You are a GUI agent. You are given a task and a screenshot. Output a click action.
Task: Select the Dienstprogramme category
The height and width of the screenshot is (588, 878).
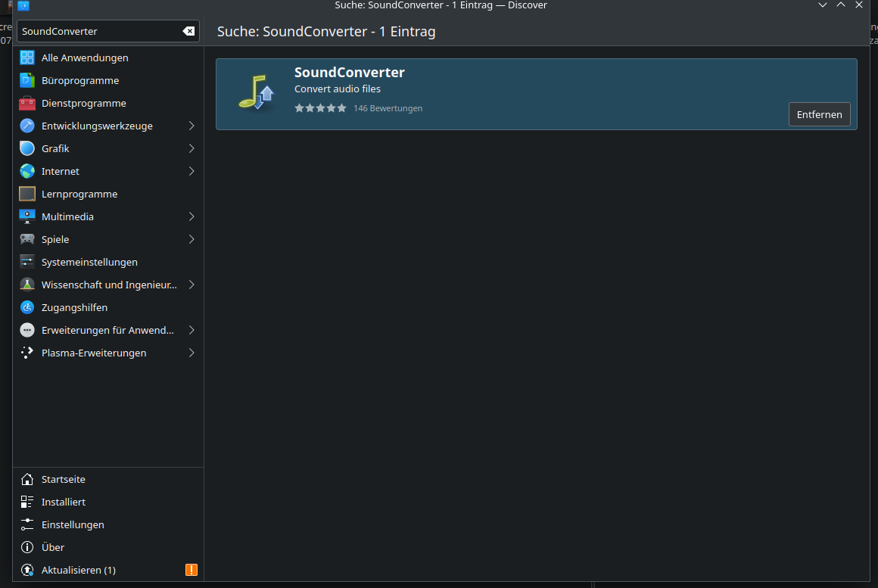(108, 103)
